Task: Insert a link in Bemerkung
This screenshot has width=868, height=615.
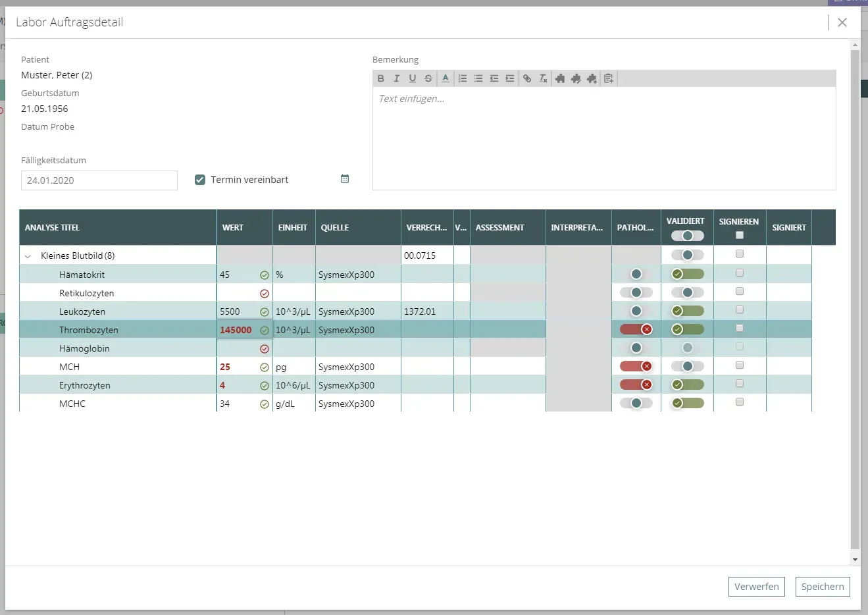Action: [527, 78]
